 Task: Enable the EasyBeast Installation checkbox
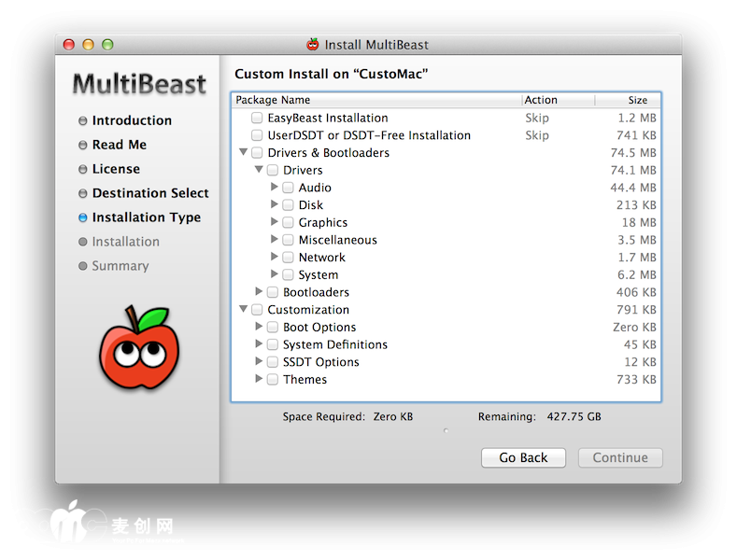[257, 119]
